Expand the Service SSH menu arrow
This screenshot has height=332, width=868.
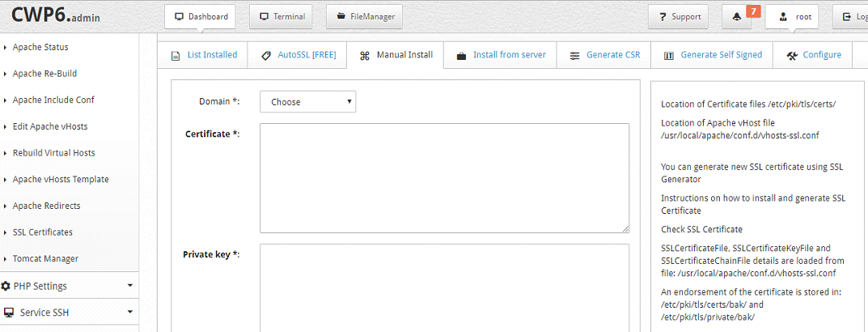point(130,312)
